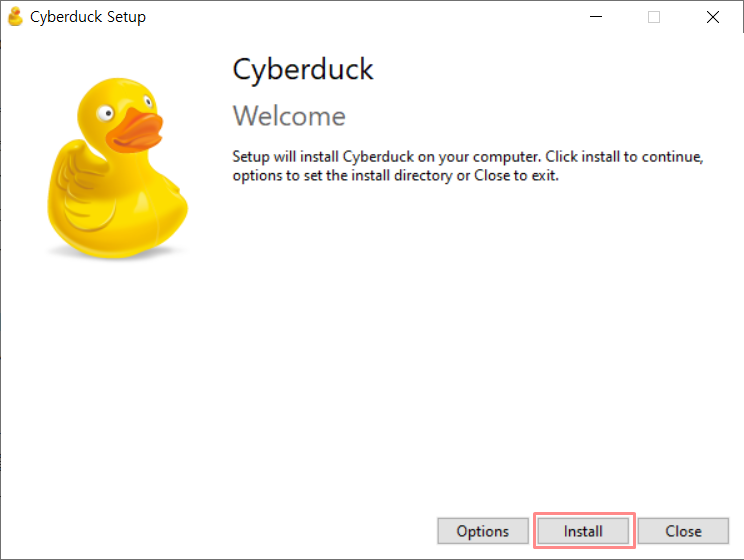The image size is (744, 560).
Task: Click the "Setup will install Cyberduck" description text
Action: [468, 166]
